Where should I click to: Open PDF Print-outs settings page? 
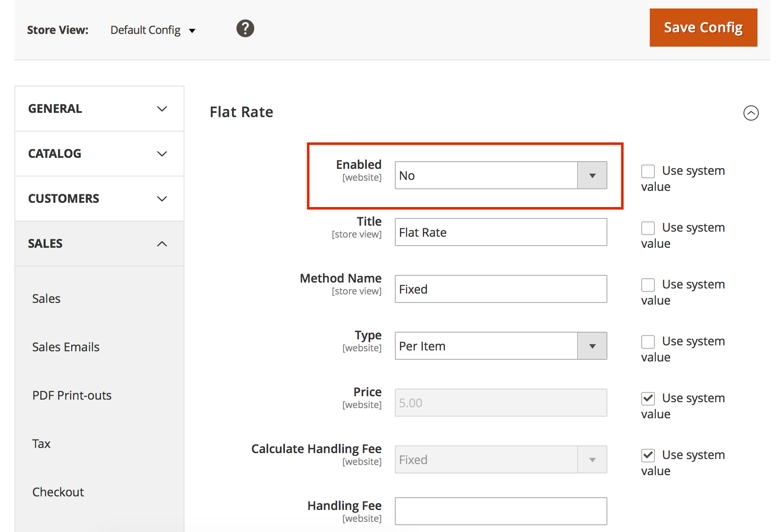coord(72,395)
